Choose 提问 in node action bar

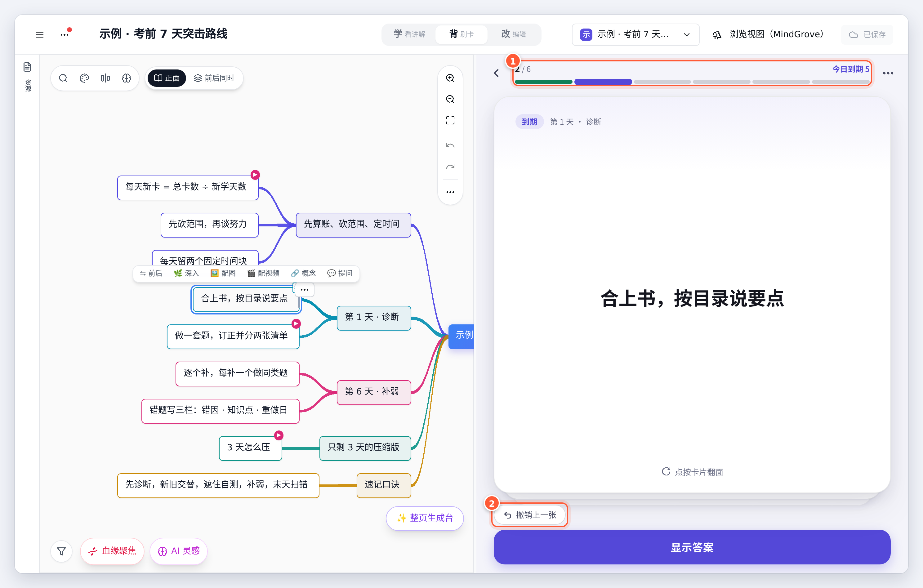point(340,273)
